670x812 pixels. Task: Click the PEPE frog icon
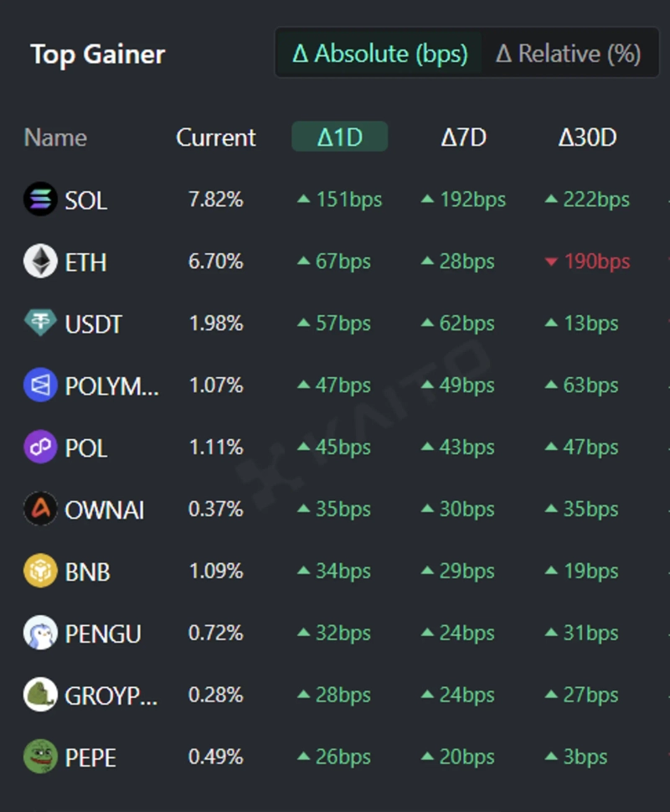(x=40, y=757)
